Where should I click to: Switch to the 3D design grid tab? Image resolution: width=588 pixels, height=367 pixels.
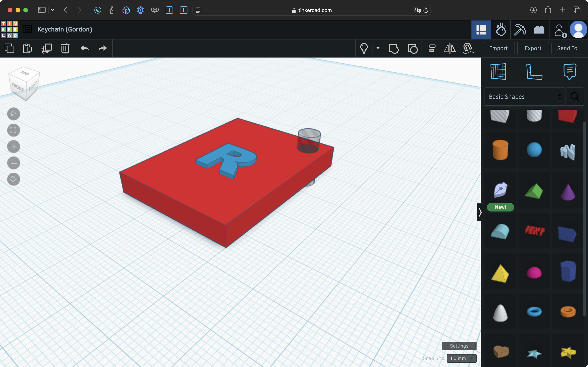click(x=481, y=30)
